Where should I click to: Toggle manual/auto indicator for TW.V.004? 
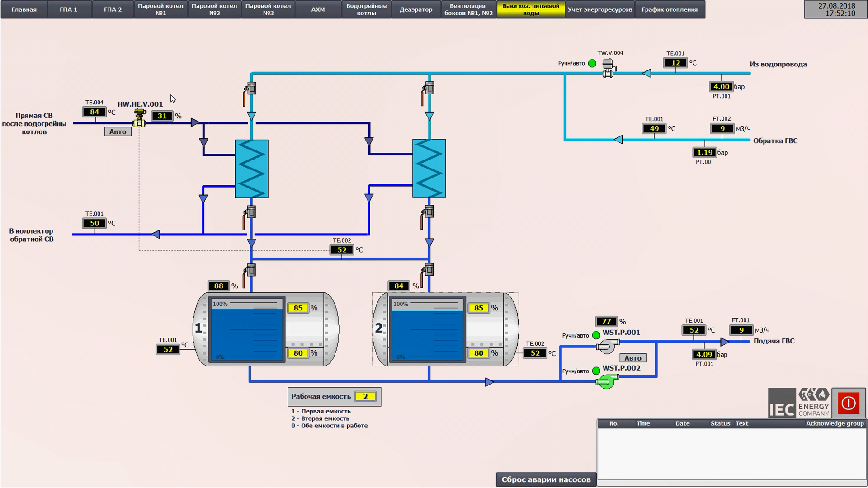pos(592,64)
